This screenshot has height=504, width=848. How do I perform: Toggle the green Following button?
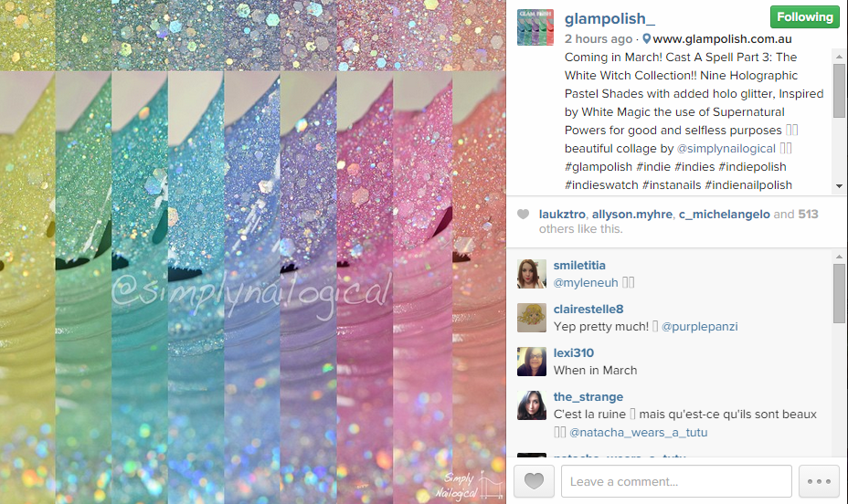click(x=805, y=17)
